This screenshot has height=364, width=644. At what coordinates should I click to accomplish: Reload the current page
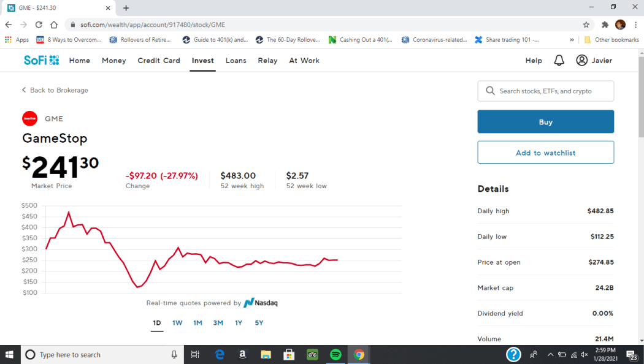tap(39, 25)
